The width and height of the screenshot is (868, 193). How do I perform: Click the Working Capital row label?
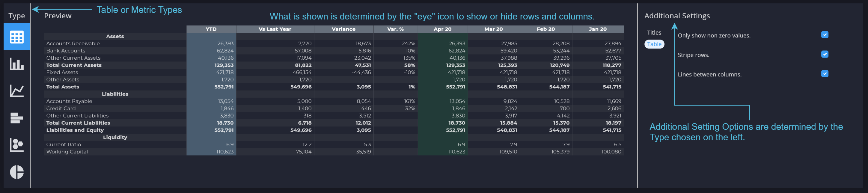[x=67, y=152]
